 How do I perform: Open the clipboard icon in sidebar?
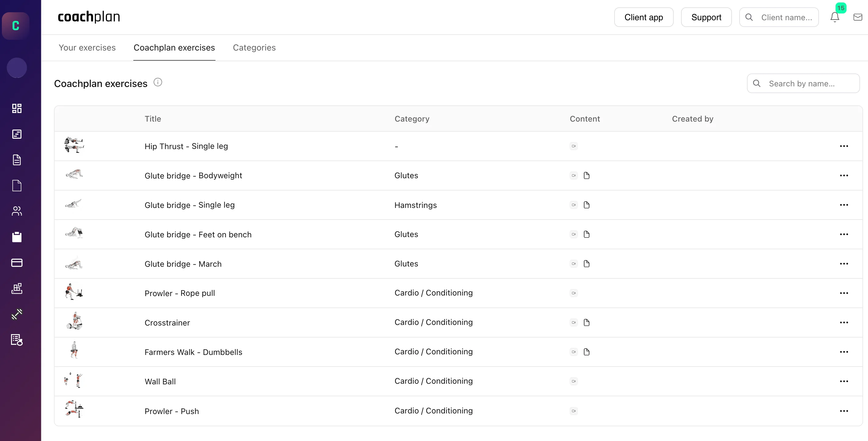17,237
